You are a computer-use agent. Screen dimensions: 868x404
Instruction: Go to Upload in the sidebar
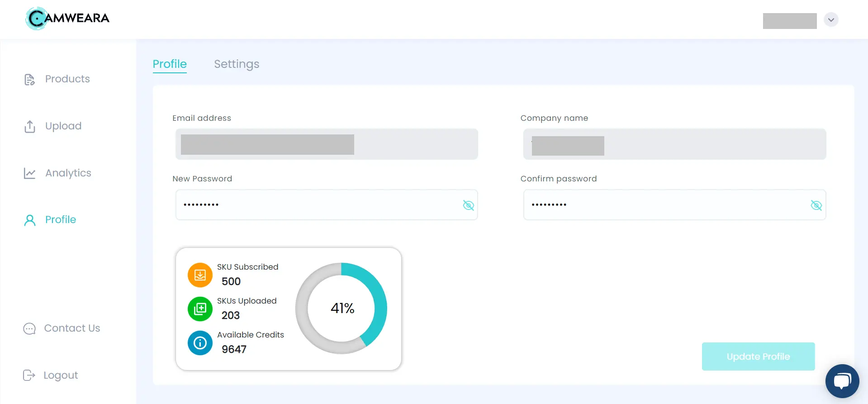(63, 126)
